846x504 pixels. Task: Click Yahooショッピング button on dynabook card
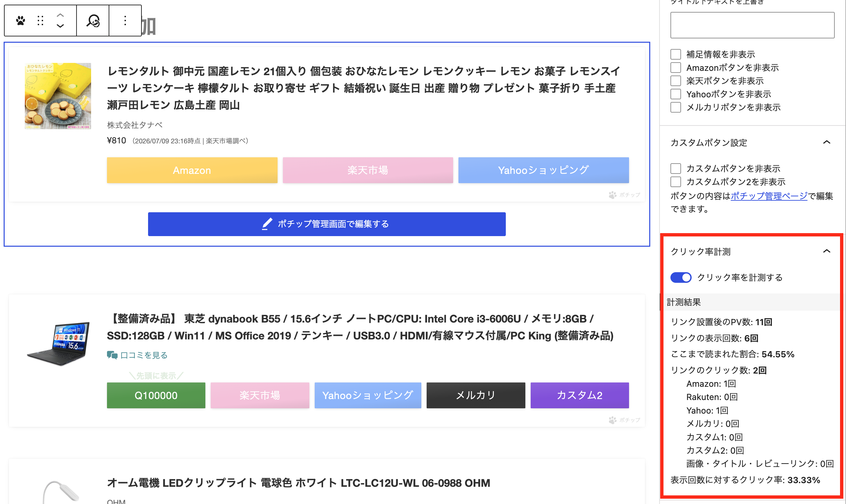368,395
